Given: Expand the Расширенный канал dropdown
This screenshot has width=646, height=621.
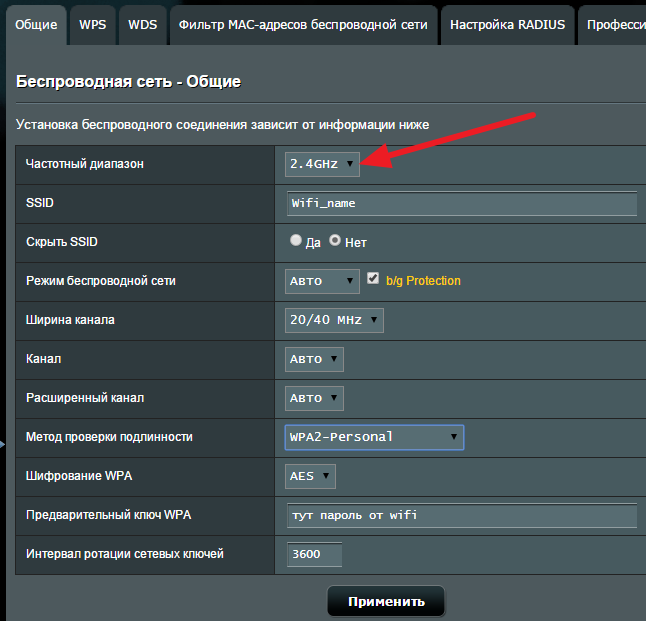Looking at the screenshot, I should click(314, 398).
